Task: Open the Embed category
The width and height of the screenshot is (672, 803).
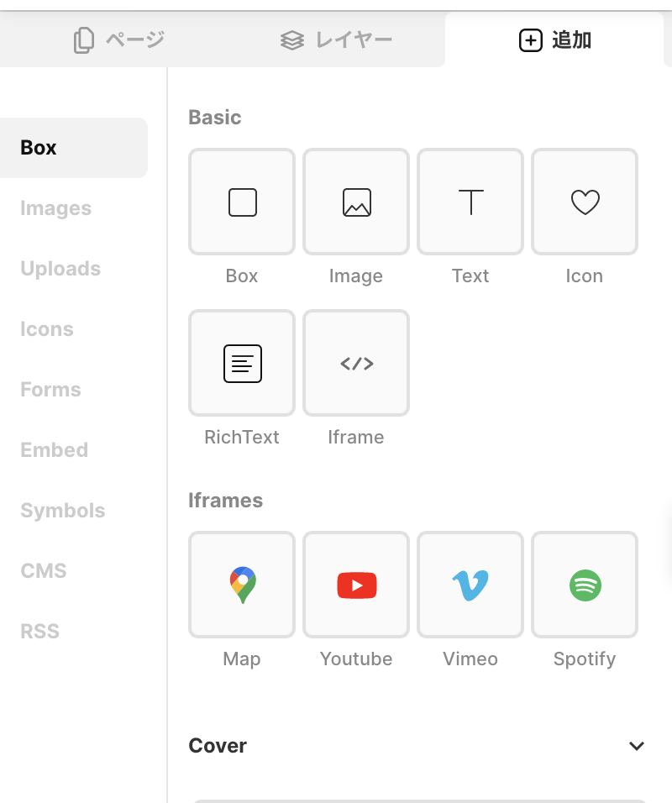Action: tap(55, 450)
